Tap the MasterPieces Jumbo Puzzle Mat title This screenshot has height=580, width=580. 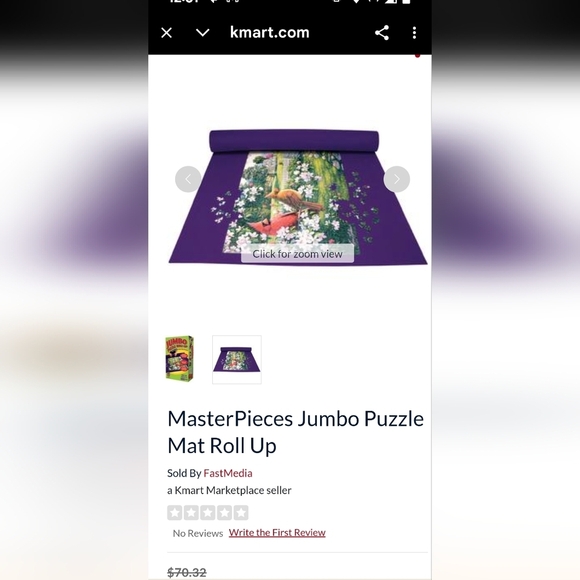pyautogui.click(x=296, y=432)
